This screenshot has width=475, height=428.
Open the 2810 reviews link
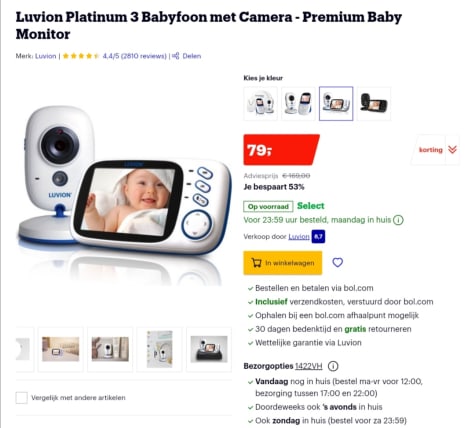coord(134,56)
